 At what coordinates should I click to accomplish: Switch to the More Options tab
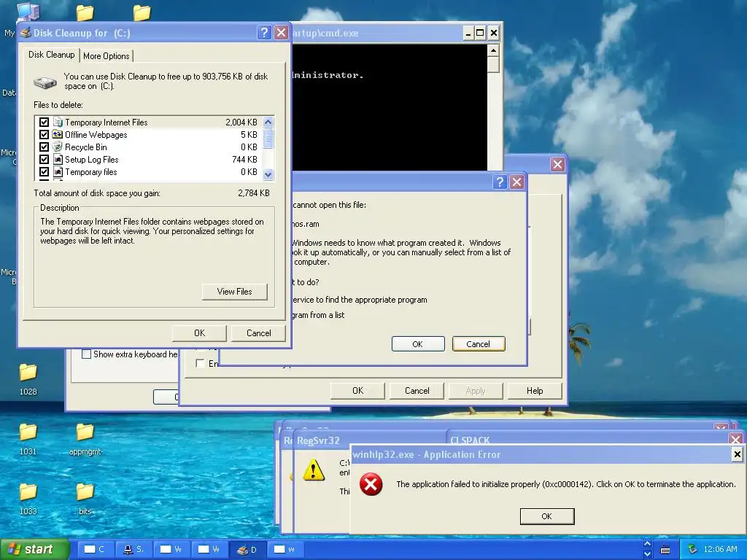107,56
